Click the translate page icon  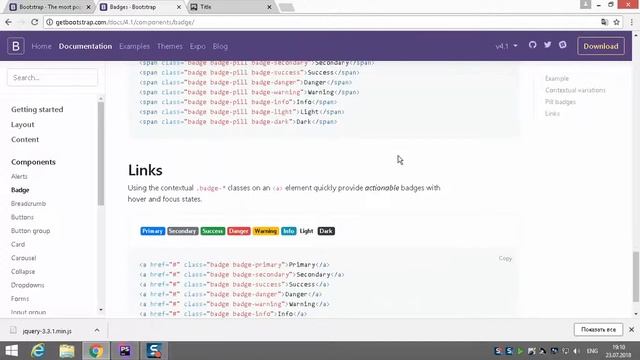[x=604, y=22]
